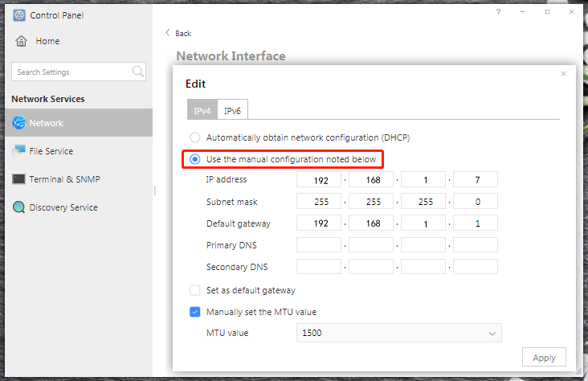Screen dimensions: 588x381
Task: Switch to the IPv4 tab
Action: [x=202, y=111]
